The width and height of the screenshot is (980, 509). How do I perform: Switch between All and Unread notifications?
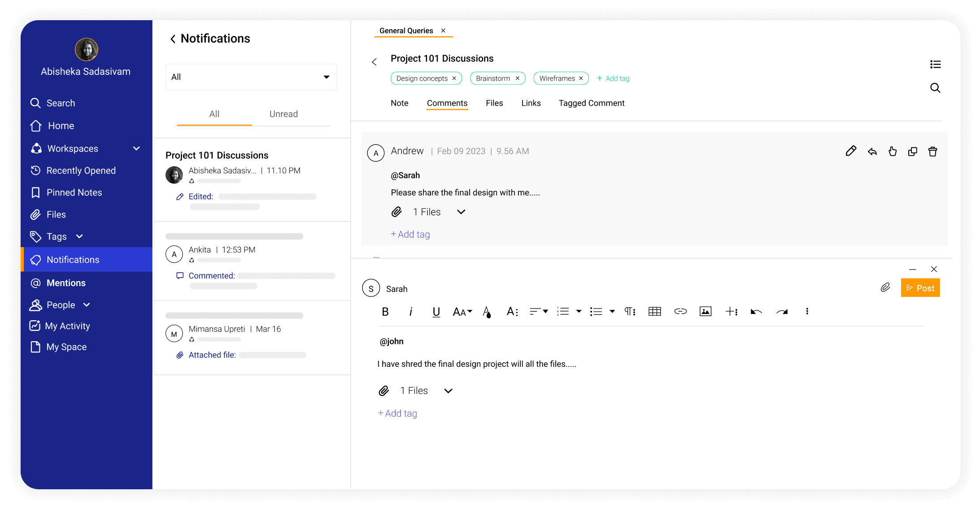point(283,114)
